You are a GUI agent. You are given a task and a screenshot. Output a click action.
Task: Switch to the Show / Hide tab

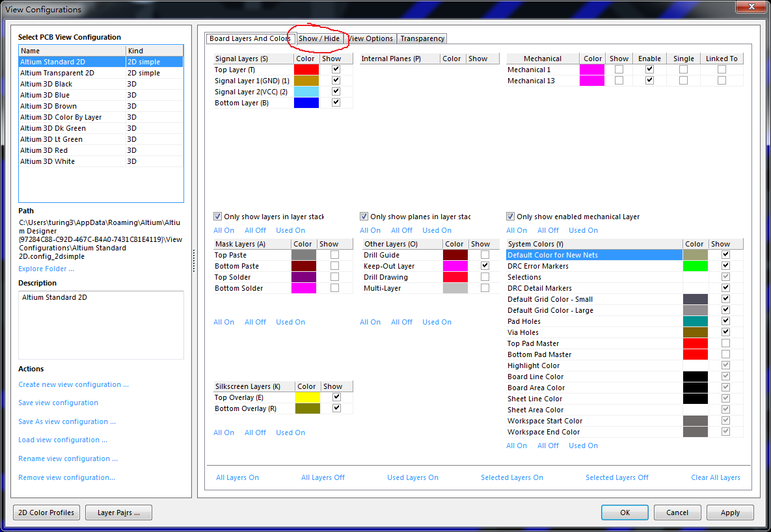pyautogui.click(x=319, y=38)
